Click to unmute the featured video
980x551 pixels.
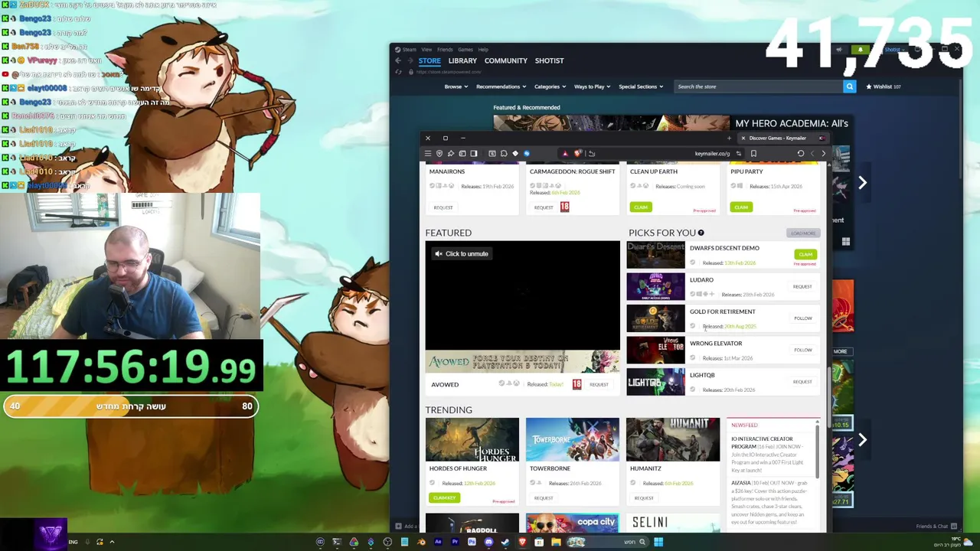[x=461, y=253]
